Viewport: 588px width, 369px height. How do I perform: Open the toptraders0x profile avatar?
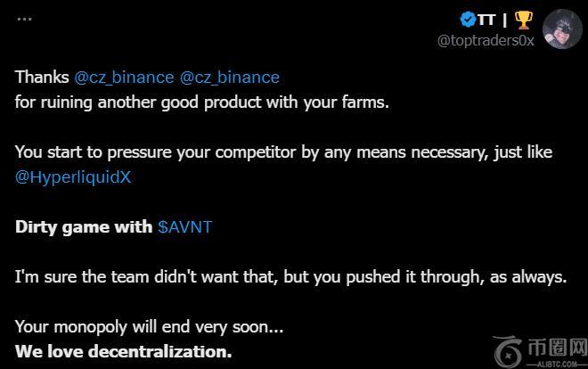[562, 29]
